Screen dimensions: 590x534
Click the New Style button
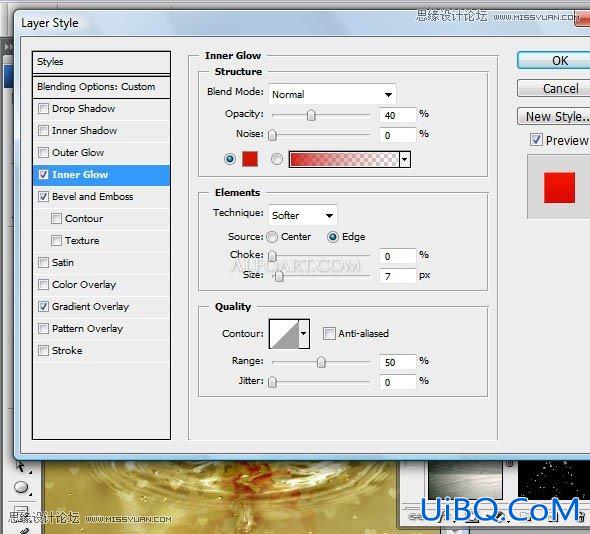[x=554, y=116]
